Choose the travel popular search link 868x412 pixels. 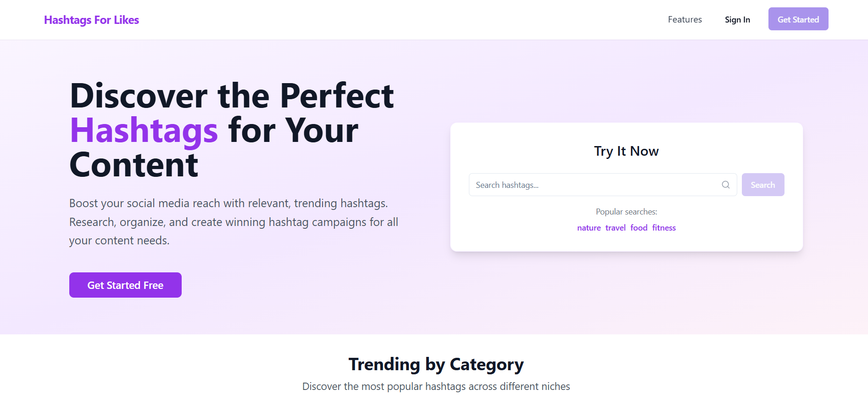pyautogui.click(x=615, y=228)
